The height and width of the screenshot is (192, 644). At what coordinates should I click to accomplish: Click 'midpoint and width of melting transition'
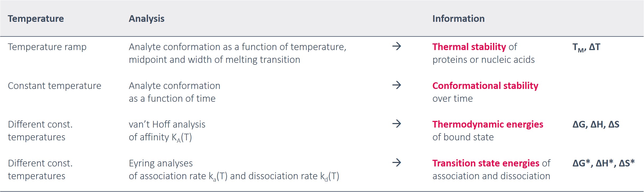pyautogui.click(x=214, y=60)
